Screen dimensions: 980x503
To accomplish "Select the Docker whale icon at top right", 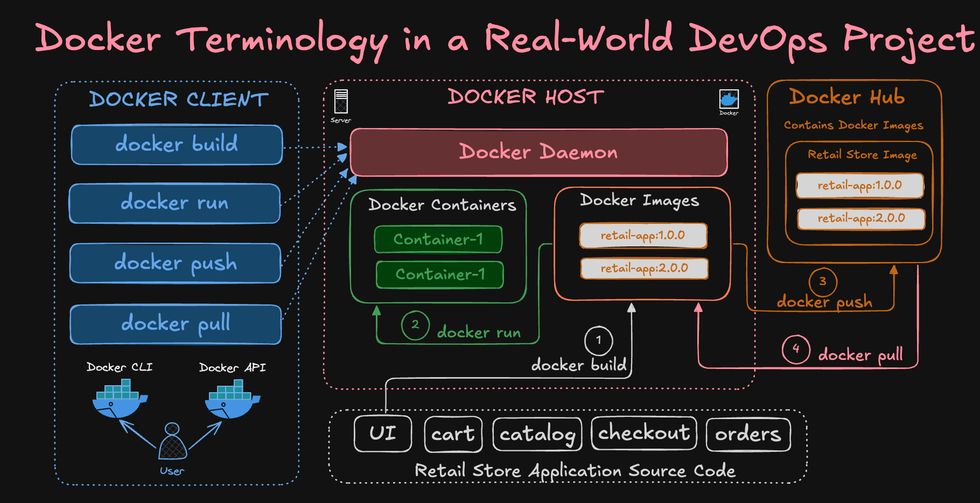I will [x=729, y=100].
